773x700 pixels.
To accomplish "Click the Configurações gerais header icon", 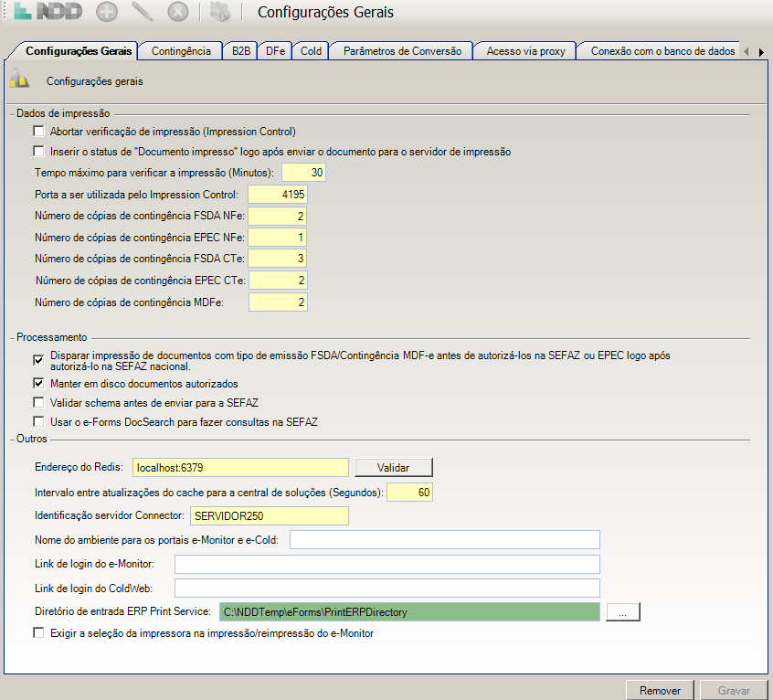I will 20,80.
